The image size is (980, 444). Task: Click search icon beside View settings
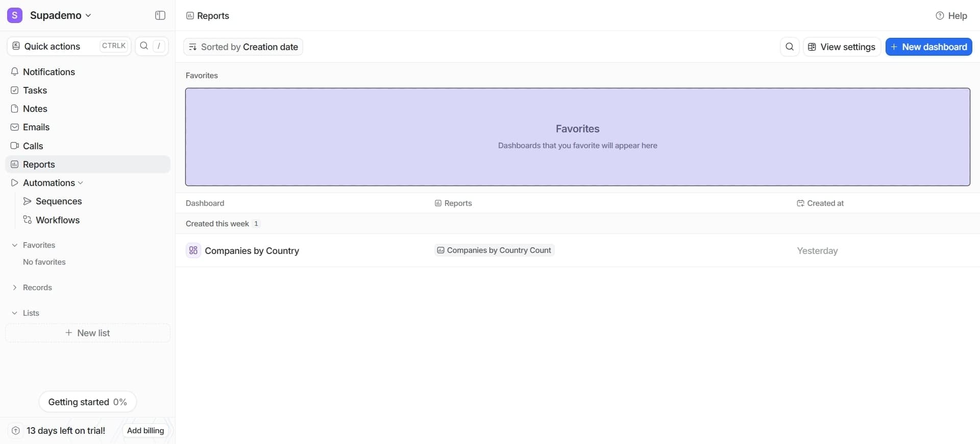[789, 46]
